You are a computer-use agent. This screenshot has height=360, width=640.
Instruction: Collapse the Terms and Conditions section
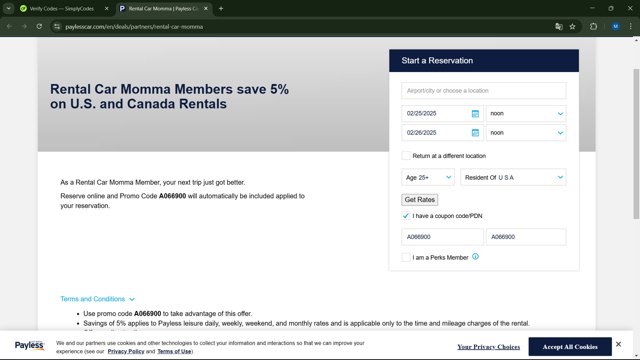pos(98,299)
